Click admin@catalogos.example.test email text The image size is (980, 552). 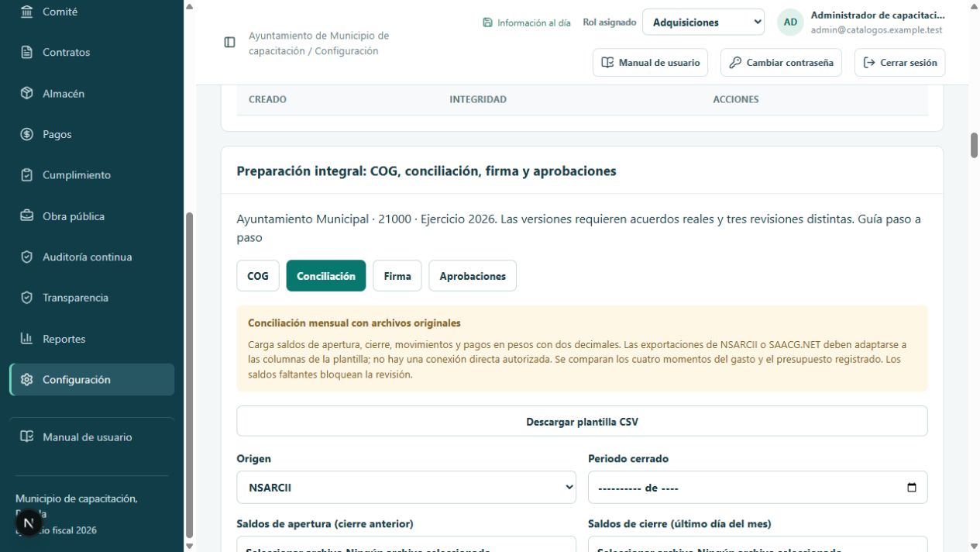tap(876, 30)
